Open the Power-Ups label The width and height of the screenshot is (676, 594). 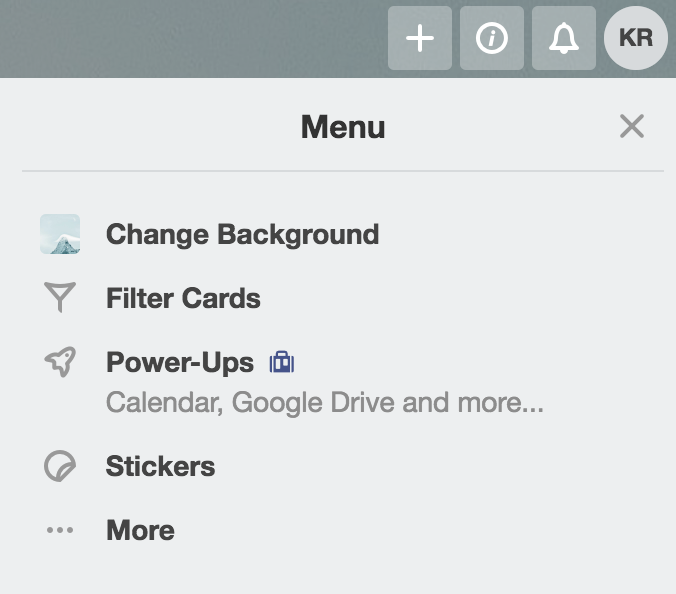180,362
